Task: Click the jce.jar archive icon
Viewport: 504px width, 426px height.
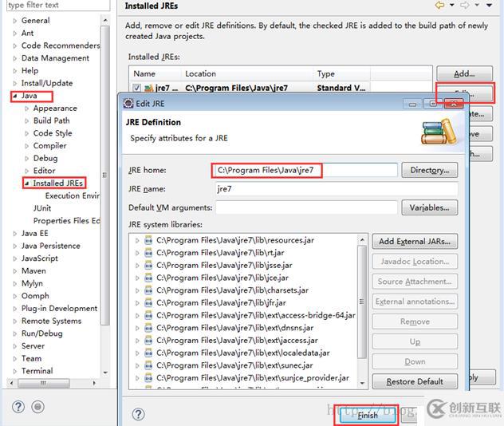Action: click(x=148, y=278)
